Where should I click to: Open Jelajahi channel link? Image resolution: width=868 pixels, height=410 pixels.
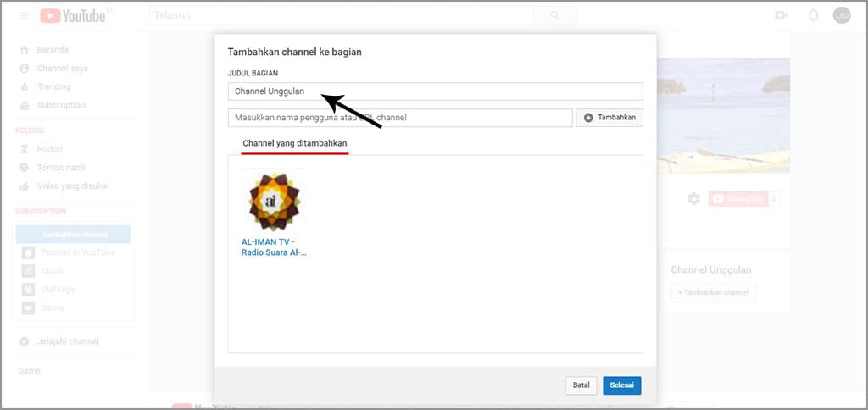point(68,342)
